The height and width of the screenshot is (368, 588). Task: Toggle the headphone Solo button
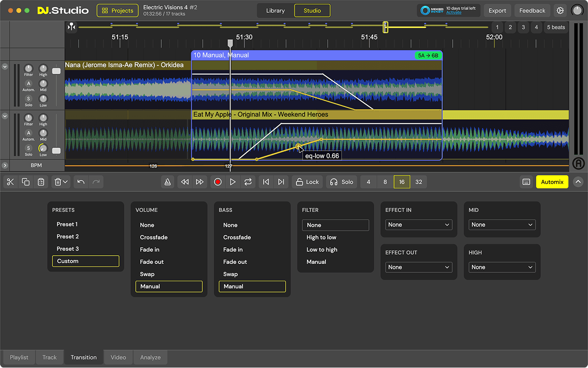(x=342, y=182)
